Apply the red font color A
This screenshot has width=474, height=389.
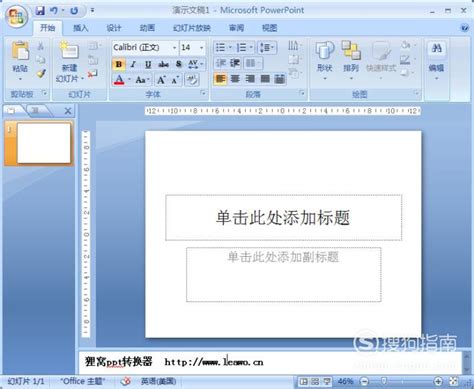tap(119, 80)
